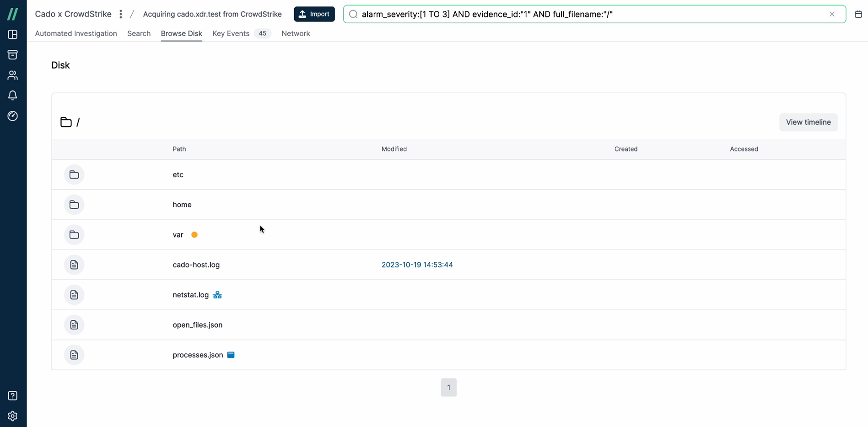
Task: Click the network icon next to netstat.log
Action: 217,295
